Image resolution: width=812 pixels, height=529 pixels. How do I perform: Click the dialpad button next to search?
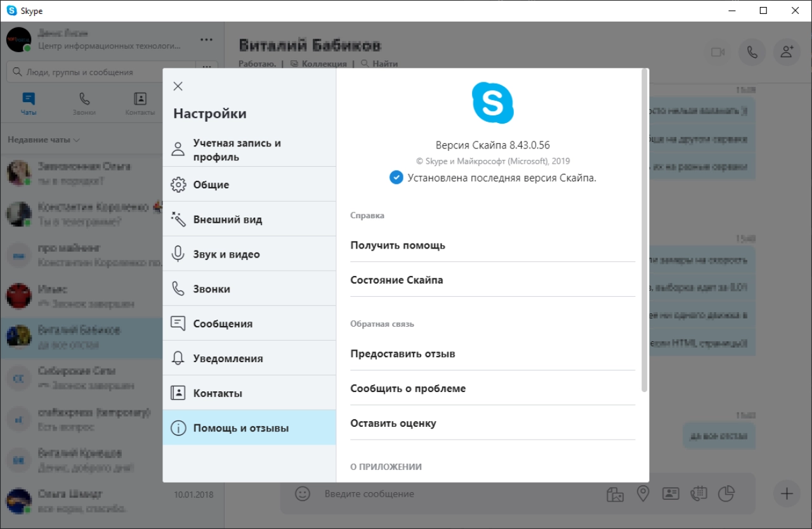(x=207, y=67)
